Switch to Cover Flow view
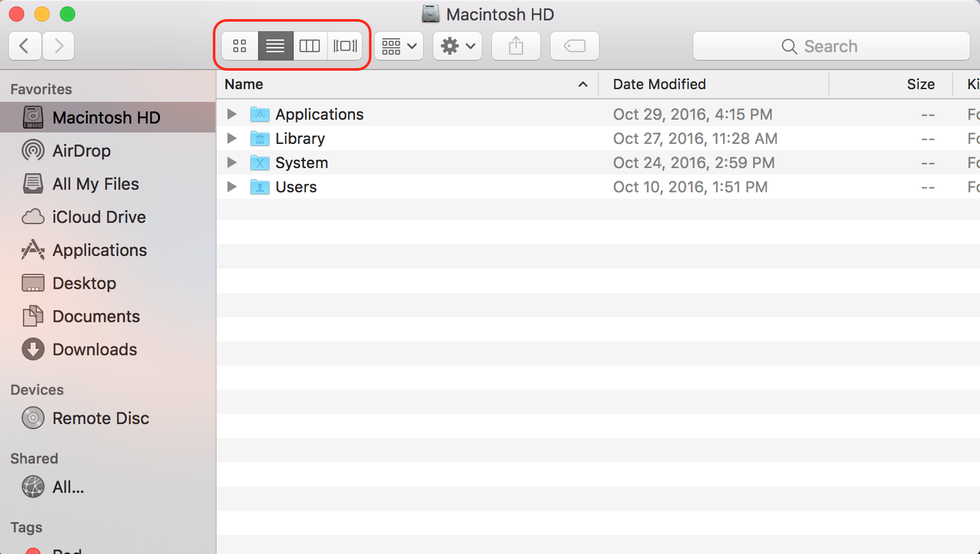Screen dimensions: 980x554 [x=345, y=46]
